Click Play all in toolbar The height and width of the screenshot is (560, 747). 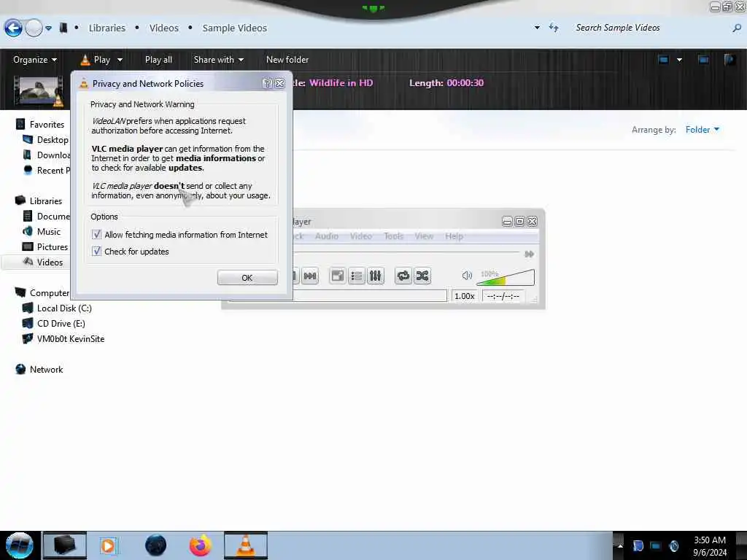point(158,60)
